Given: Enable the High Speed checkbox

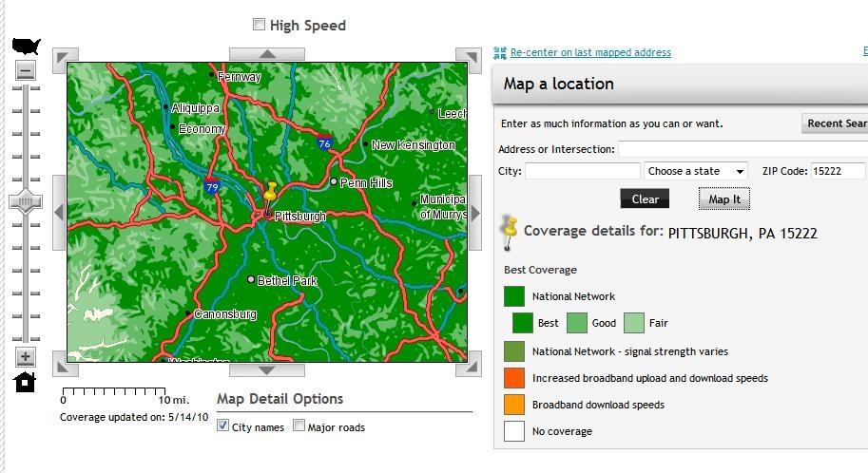Looking at the screenshot, I should coord(259,26).
